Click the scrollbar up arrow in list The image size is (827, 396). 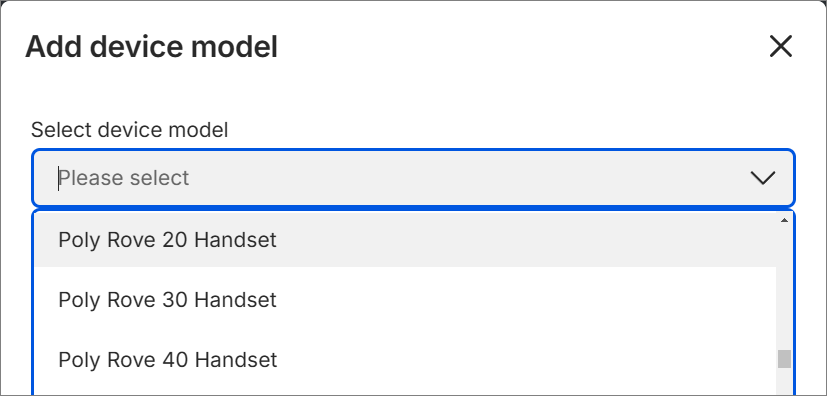tap(784, 220)
